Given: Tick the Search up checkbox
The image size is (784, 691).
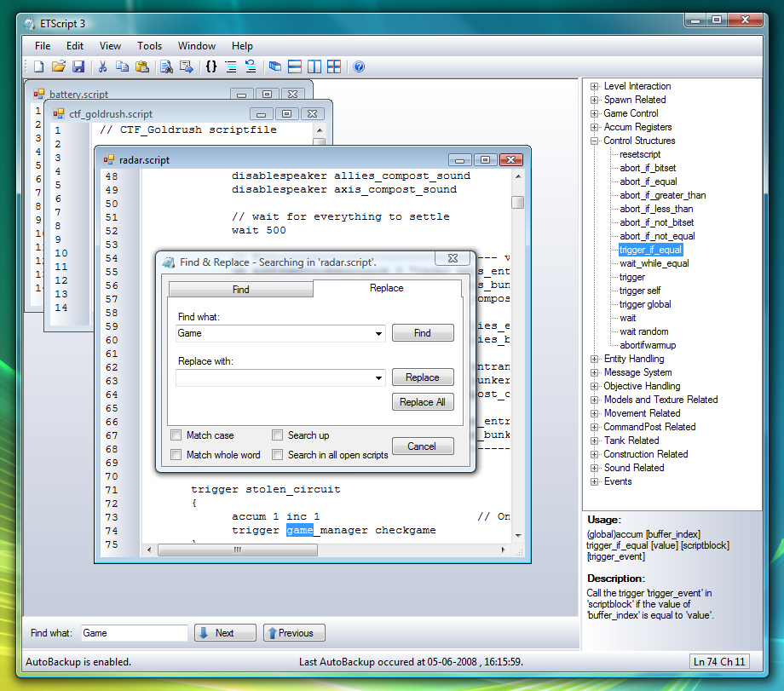Looking at the screenshot, I should (278, 435).
